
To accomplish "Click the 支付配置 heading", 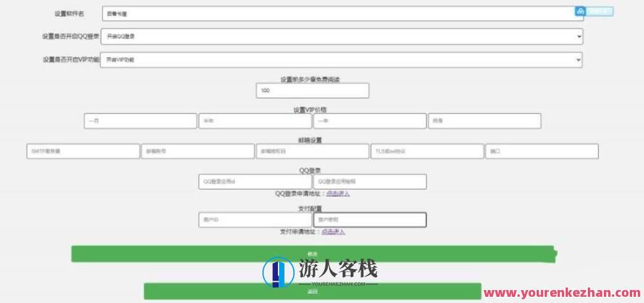I will tap(310, 208).
